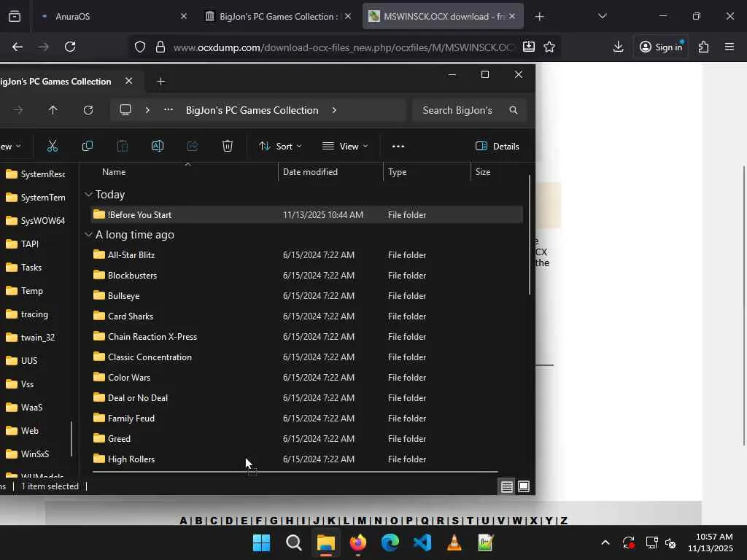Viewport: 747px width, 560px height.
Task: Click the This PC monitor icon in address bar
Action: tap(125, 110)
